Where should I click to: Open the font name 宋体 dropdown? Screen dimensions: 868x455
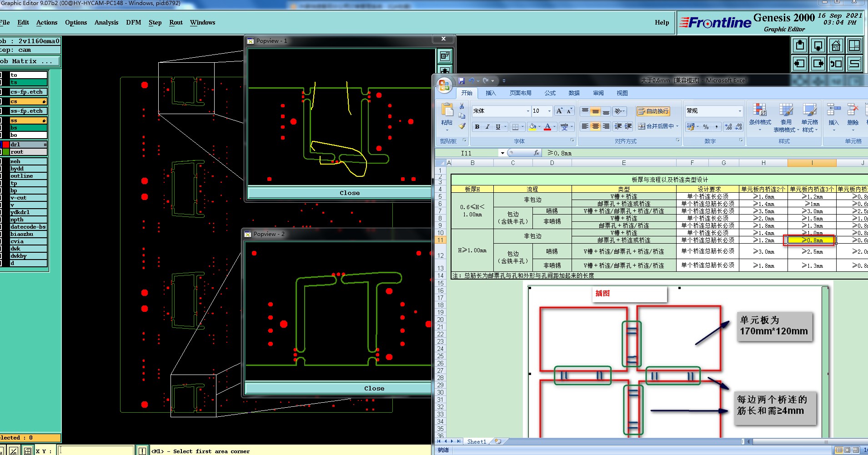(x=528, y=111)
